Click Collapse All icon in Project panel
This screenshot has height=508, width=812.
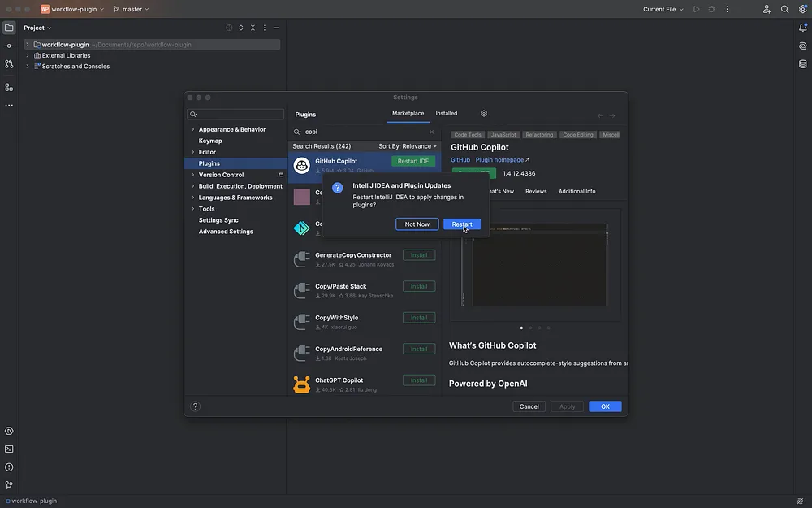pos(253,28)
